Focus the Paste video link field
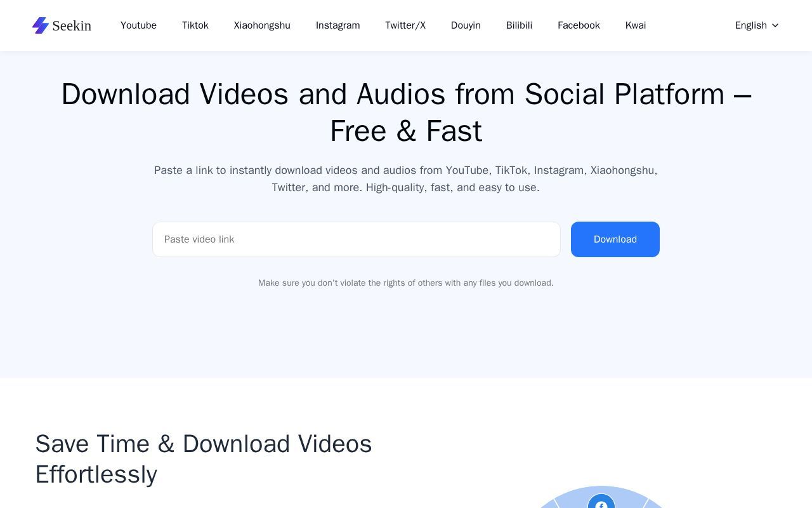This screenshot has height=508, width=812. pyautogui.click(x=357, y=239)
